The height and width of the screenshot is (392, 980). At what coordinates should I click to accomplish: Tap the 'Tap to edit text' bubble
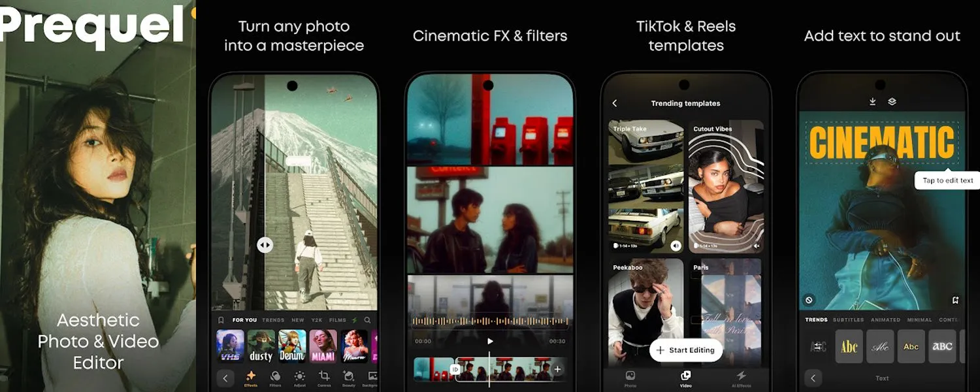[x=947, y=181]
